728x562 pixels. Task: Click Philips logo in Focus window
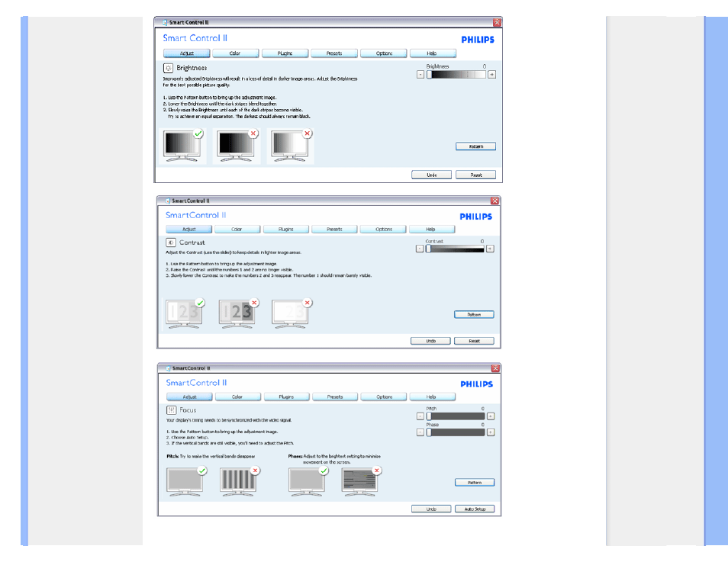(x=477, y=384)
